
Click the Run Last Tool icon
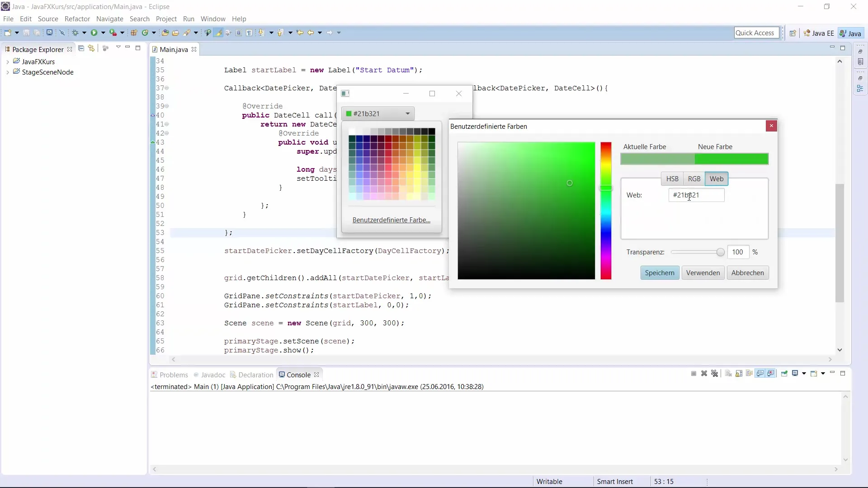113,33
